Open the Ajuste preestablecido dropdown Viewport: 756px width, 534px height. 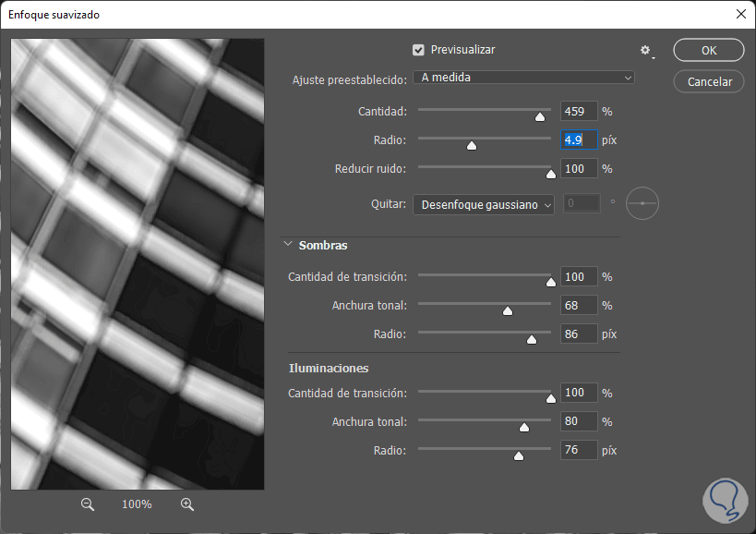[523, 78]
